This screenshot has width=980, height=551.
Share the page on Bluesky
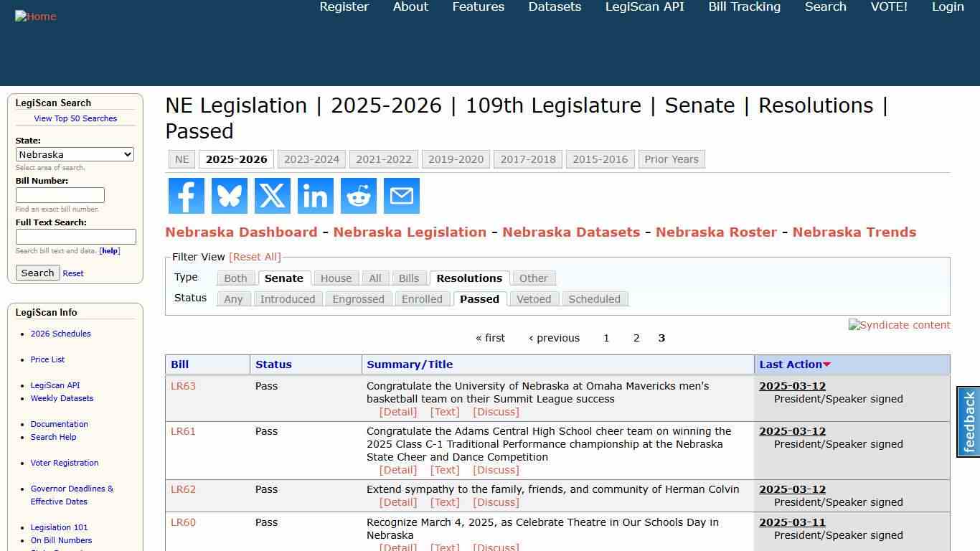click(229, 195)
